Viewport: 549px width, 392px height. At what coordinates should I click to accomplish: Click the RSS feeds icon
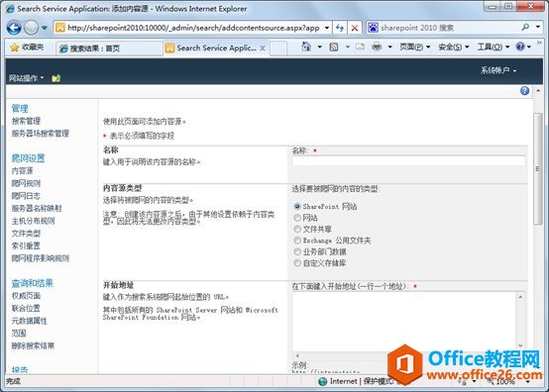[x=334, y=47]
